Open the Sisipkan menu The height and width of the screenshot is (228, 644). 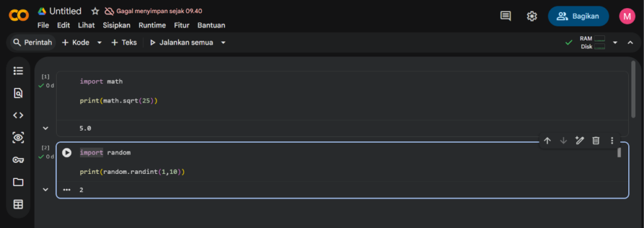point(116,25)
